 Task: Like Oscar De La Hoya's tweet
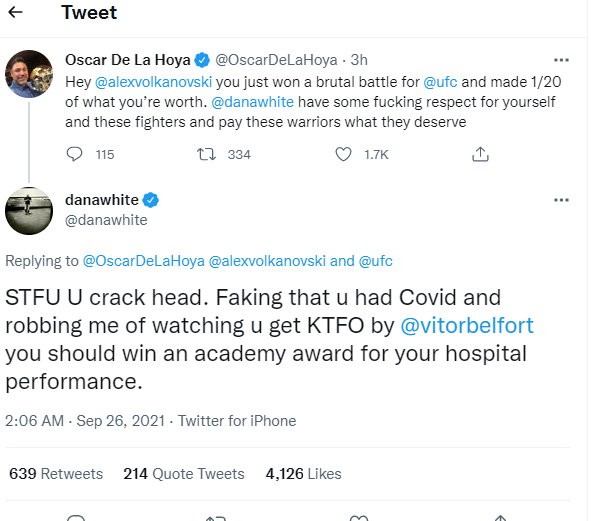pos(344,154)
